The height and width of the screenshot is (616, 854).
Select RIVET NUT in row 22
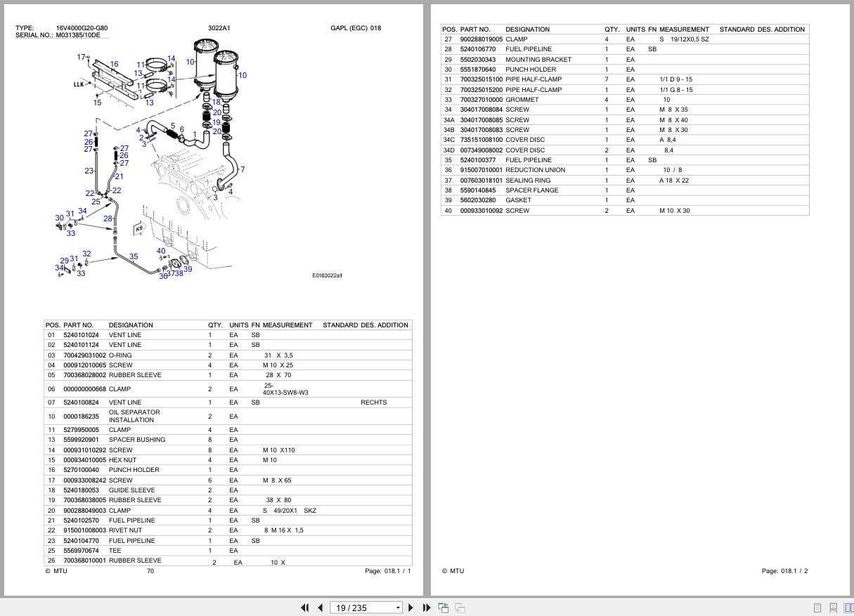(125, 530)
